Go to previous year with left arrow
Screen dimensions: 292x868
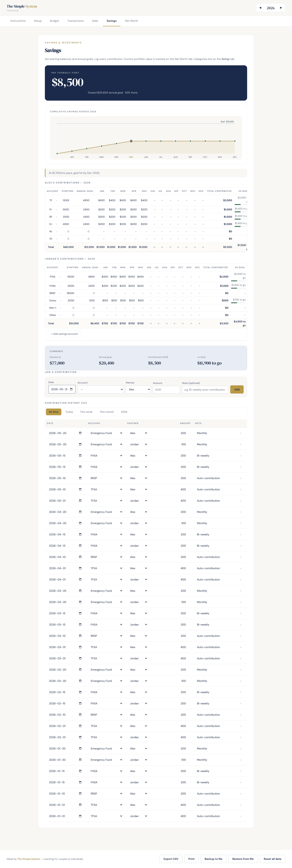coord(260,8)
